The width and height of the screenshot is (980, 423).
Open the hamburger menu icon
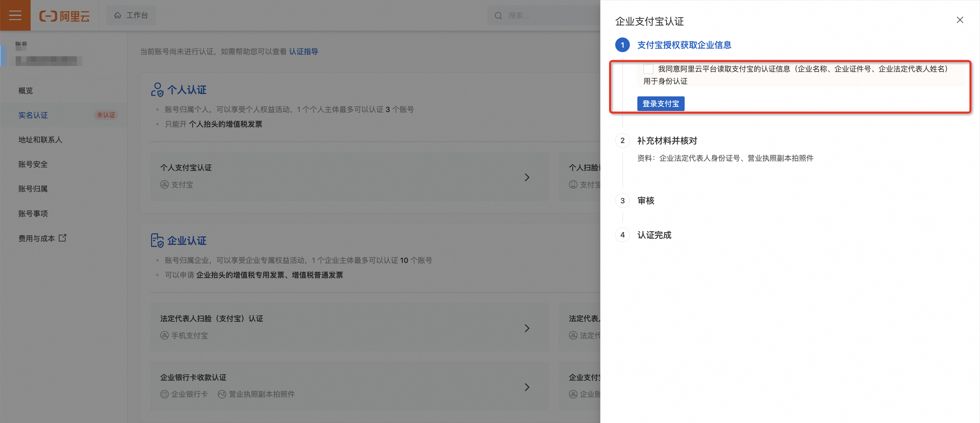point(15,15)
